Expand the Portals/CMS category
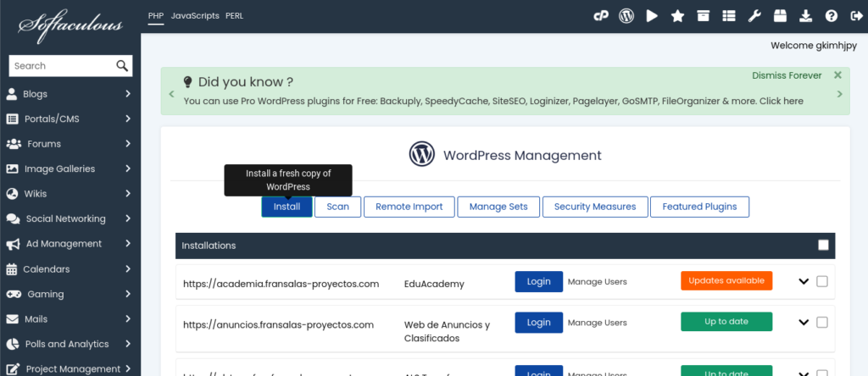 (128, 119)
